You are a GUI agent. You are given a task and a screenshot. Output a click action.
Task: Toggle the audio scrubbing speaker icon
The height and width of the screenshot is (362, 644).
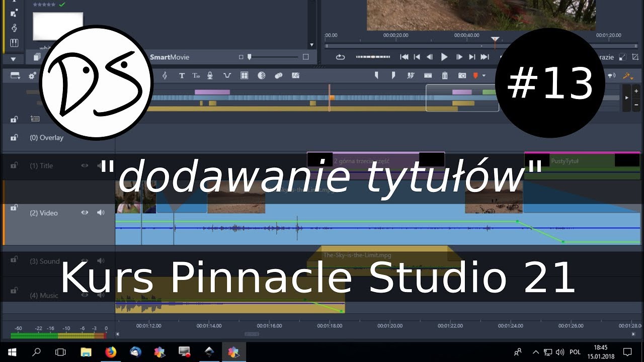[612, 76]
